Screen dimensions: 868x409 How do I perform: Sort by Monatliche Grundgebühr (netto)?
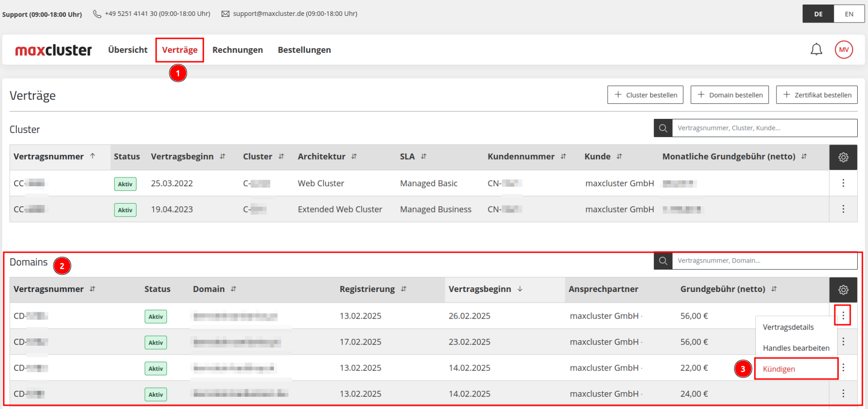804,156
